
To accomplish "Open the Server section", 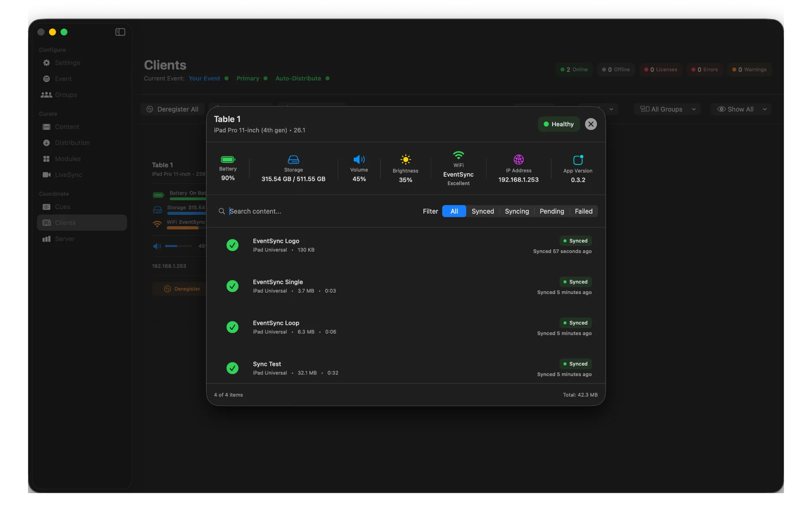I will click(64, 238).
